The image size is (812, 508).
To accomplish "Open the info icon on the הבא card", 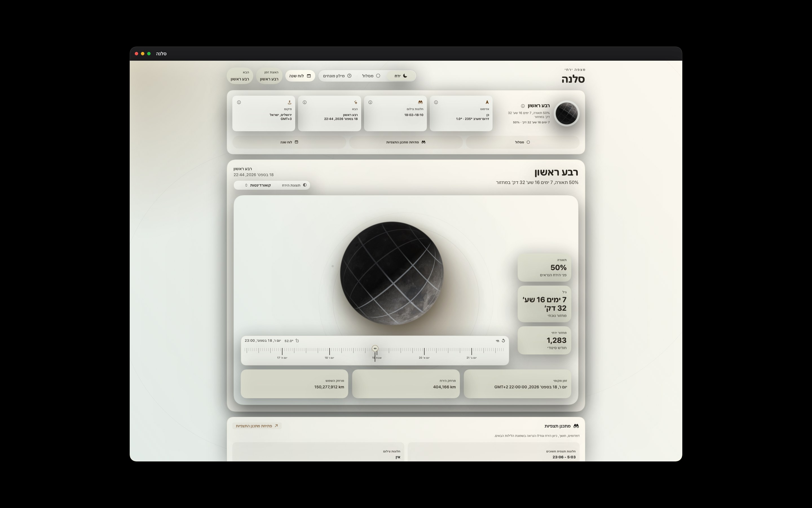I will click(305, 102).
